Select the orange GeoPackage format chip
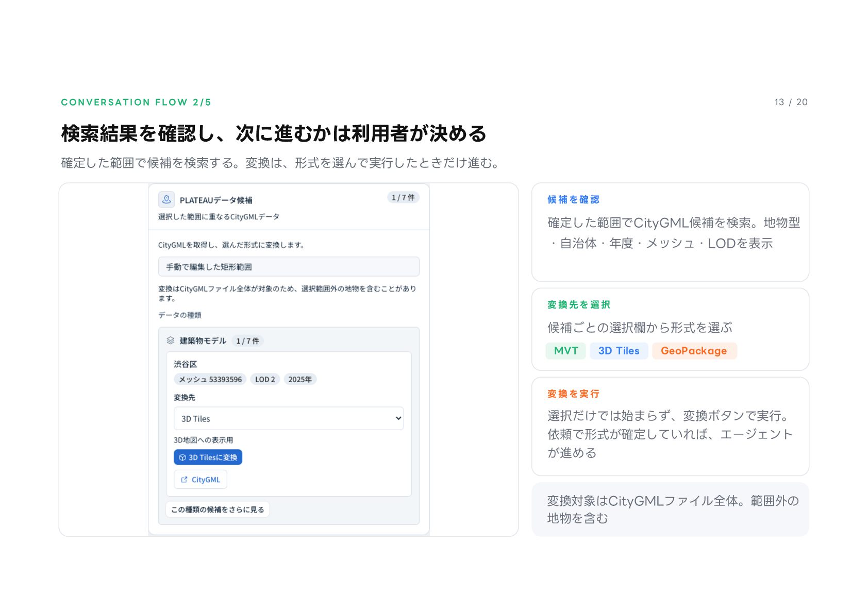The width and height of the screenshot is (868, 613). [x=694, y=351]
